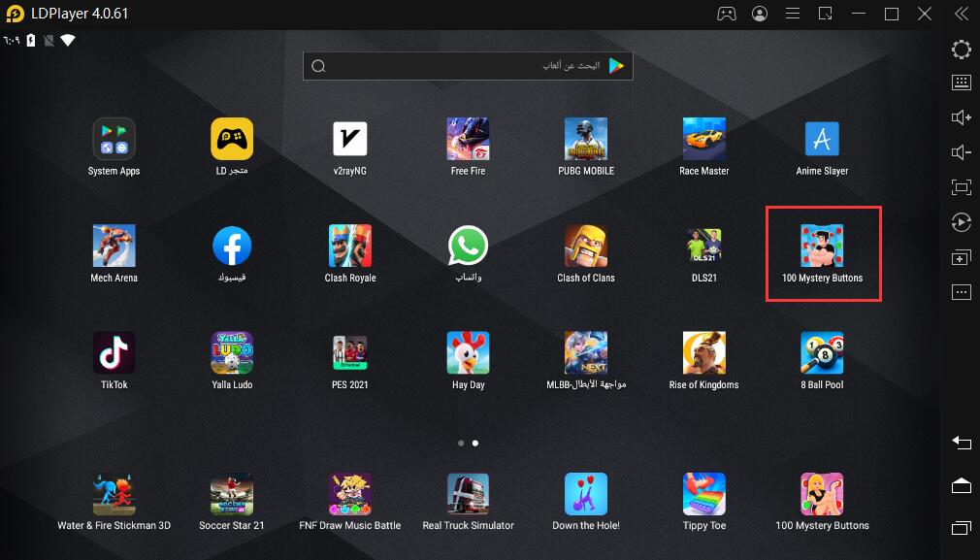Start the Race Master game
980x560 pixels.
[x=704, y=139]
